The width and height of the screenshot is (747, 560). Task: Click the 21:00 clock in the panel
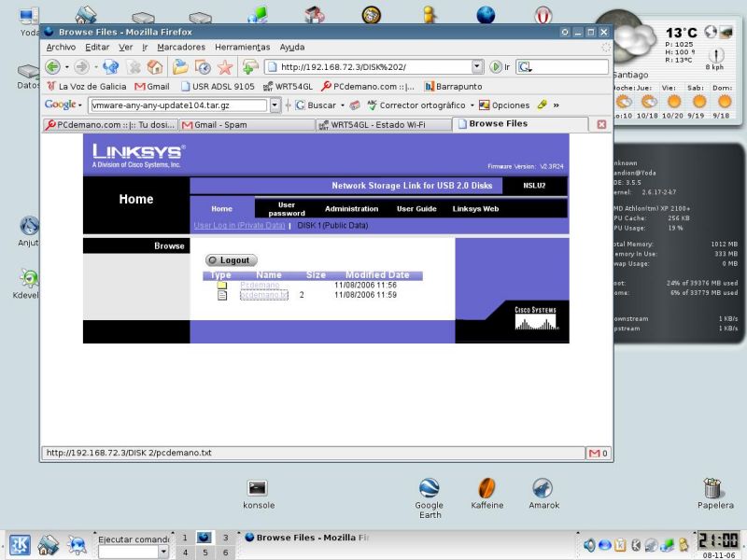coord(718,541)
